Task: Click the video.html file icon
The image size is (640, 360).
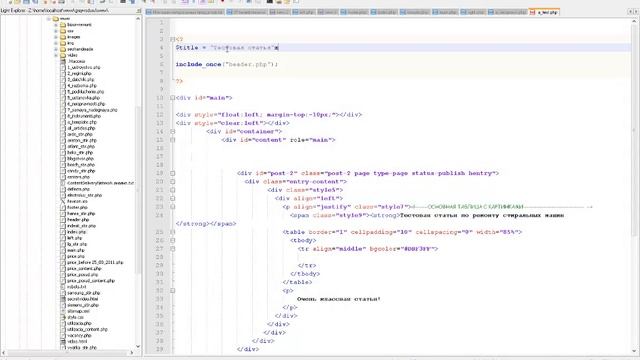Action: tap(63, 341)
